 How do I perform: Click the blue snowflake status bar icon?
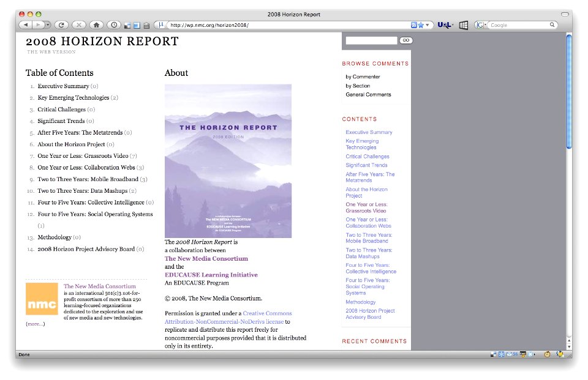(502, 354)
